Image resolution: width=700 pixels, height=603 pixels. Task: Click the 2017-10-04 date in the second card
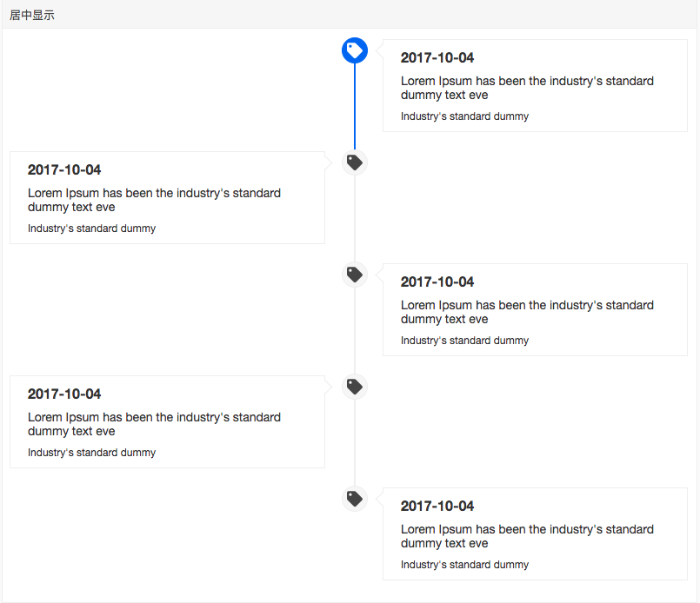coord(64,170)
